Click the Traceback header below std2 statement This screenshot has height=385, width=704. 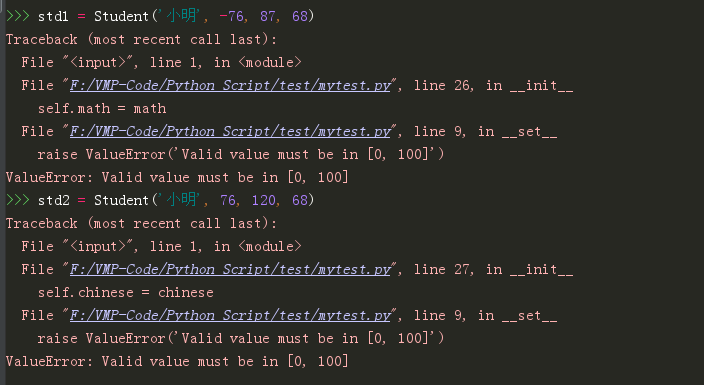pyautogui.click(x=141, y=223)
